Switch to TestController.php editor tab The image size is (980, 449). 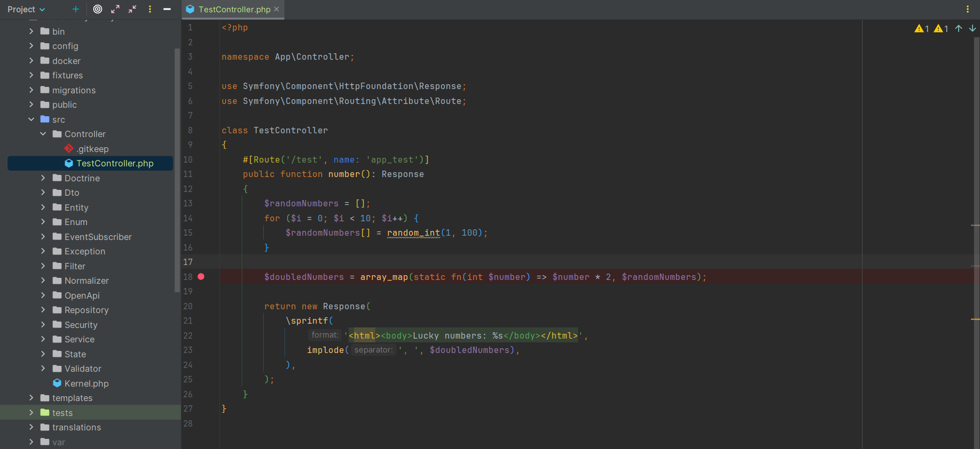(234, 9)
